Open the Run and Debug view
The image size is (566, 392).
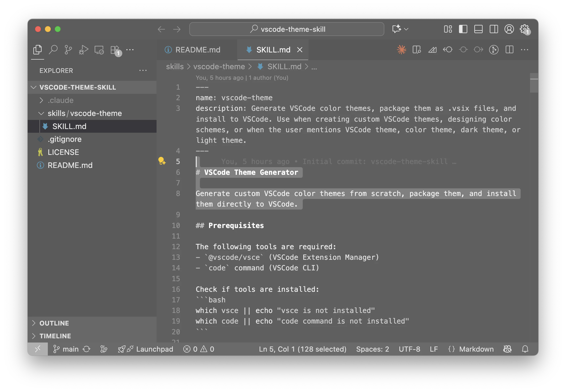click(x=84, y=50)
